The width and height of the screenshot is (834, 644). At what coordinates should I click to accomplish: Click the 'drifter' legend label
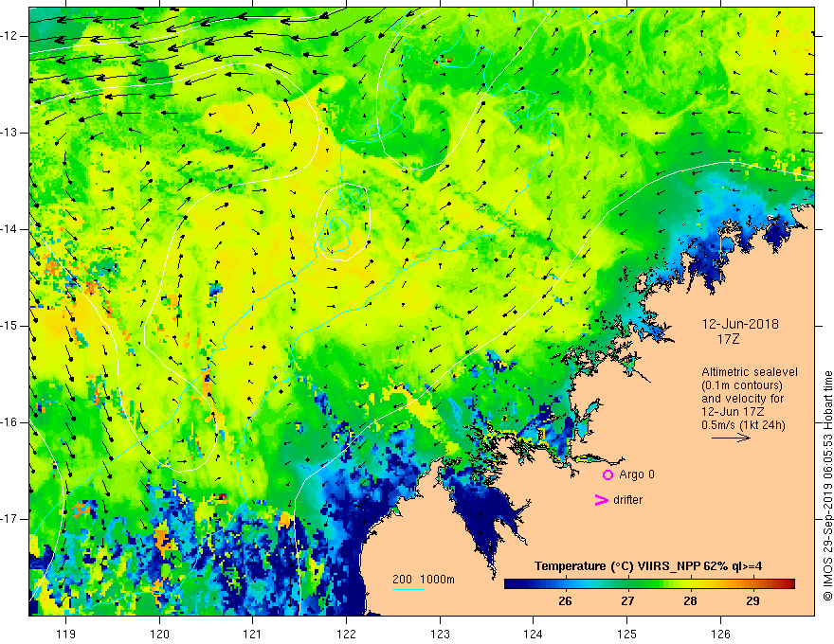pos(627,500)
